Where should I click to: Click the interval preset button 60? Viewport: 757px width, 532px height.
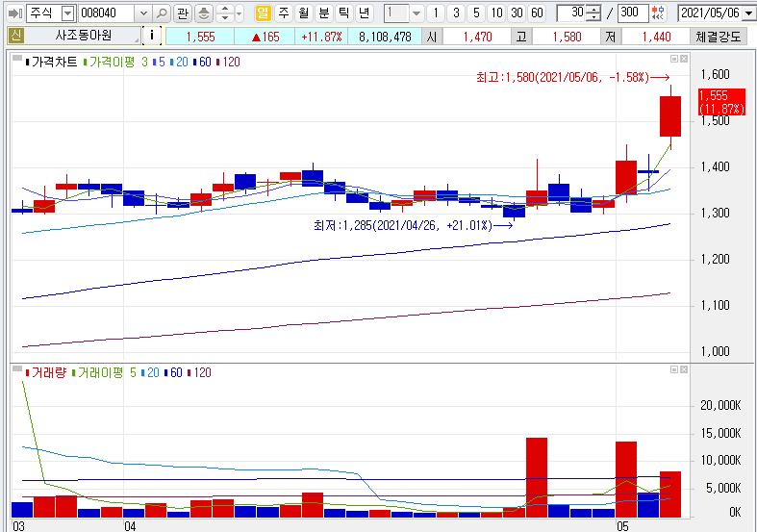click(537, 13)
